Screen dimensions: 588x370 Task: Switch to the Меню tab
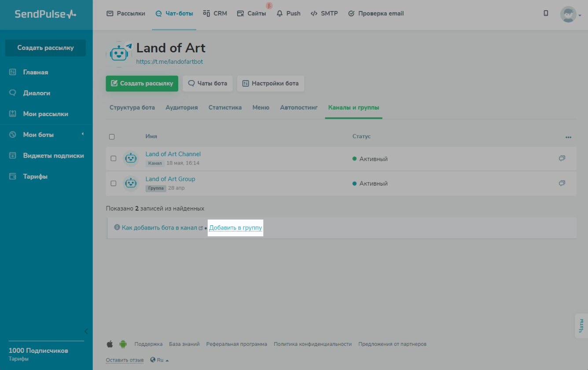coord(261,107)
